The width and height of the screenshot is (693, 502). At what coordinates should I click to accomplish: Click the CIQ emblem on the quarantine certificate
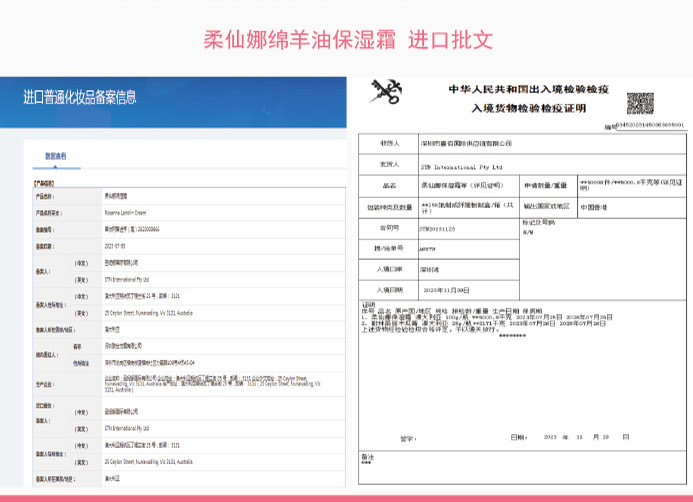click(x=386, y=92)
